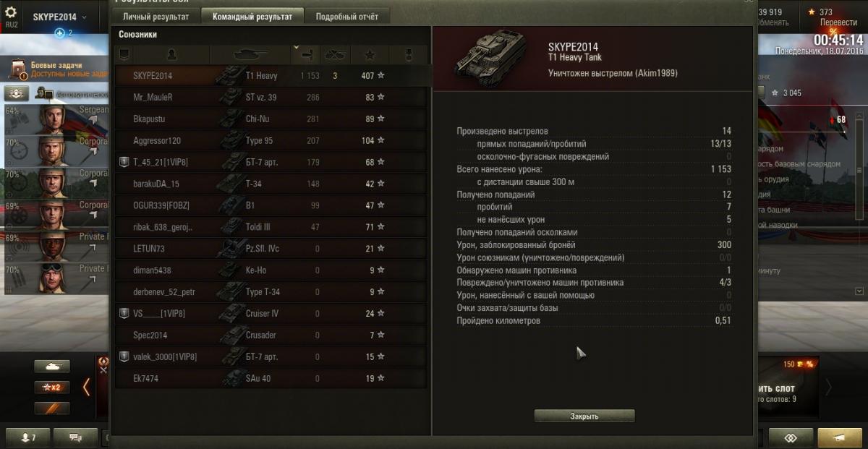Sort allies by damage dealt column
This screenshot has width=868, height=449.
tap(305, 54)
